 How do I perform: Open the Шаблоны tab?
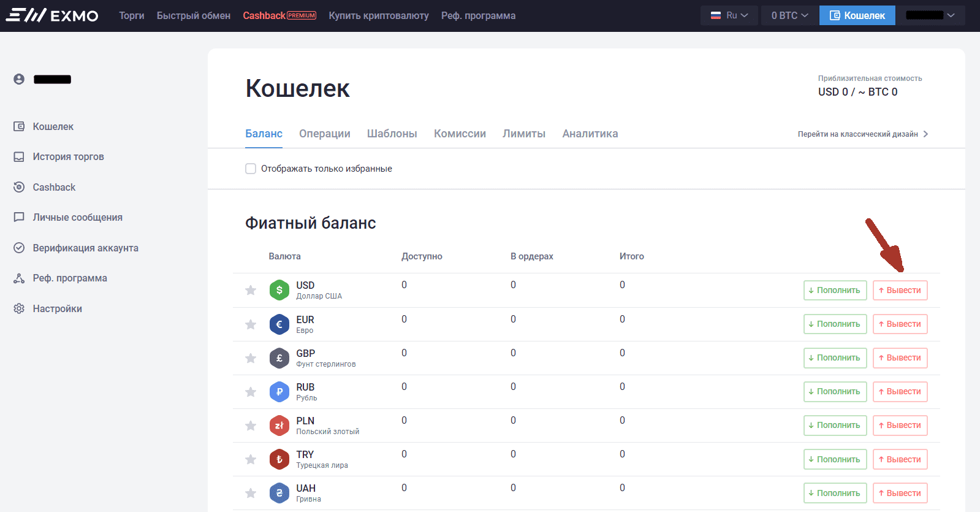pyautogui.click(x=392, y=134)
